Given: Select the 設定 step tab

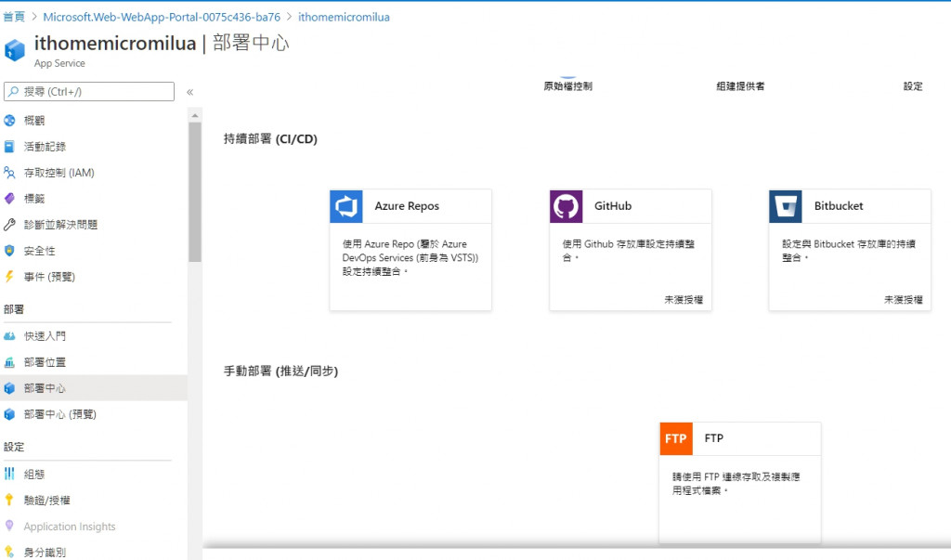Looking at the screenshot, I should pyautogui.click(x=913, y=86).
